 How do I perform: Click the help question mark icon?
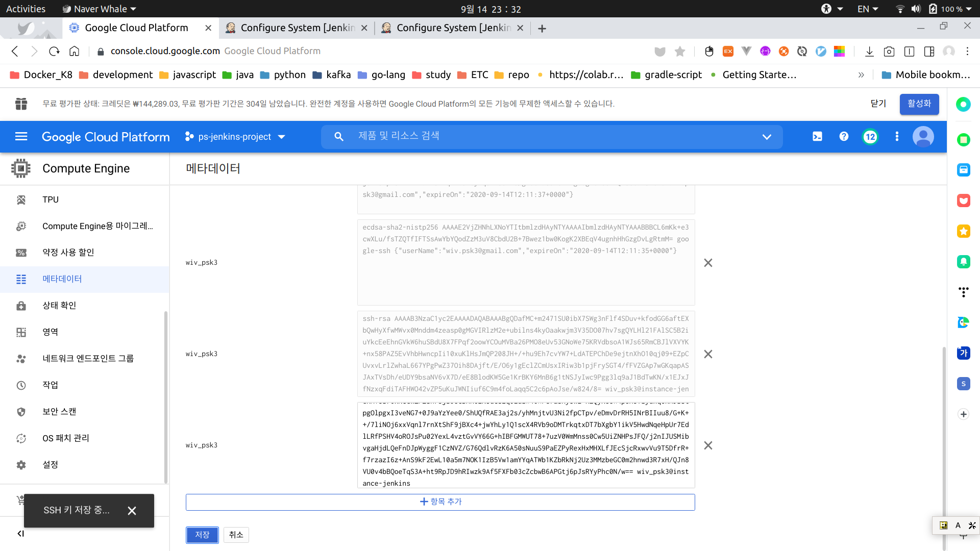tap(844, 136)
